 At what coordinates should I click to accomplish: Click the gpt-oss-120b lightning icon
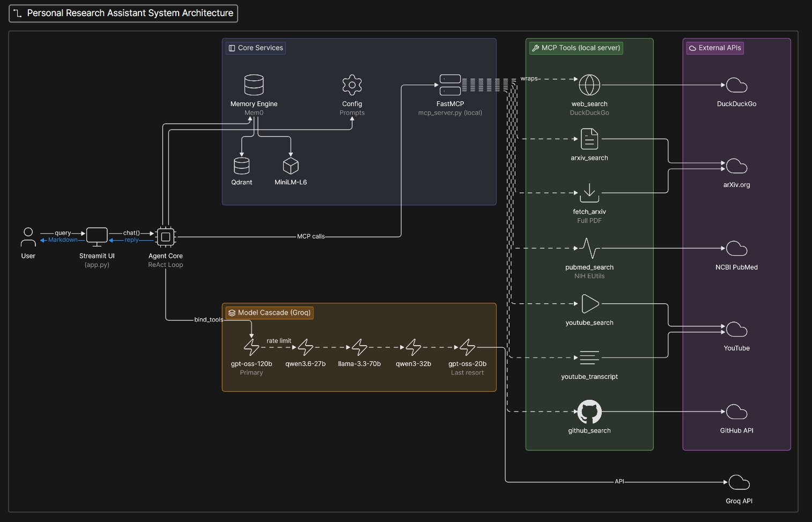pos(252,347)
